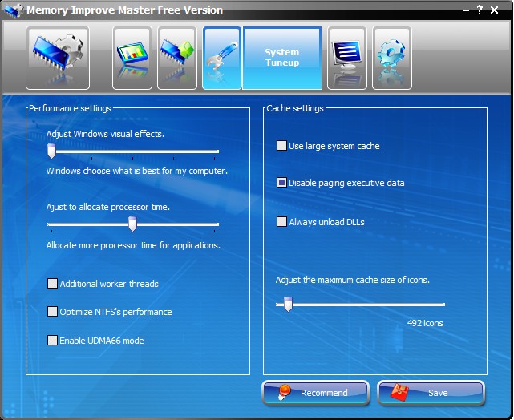This screenshot has width=514, height=420.
Task: Click 'Adjust Windows visual effects.' label
Action: click(105, 134)
